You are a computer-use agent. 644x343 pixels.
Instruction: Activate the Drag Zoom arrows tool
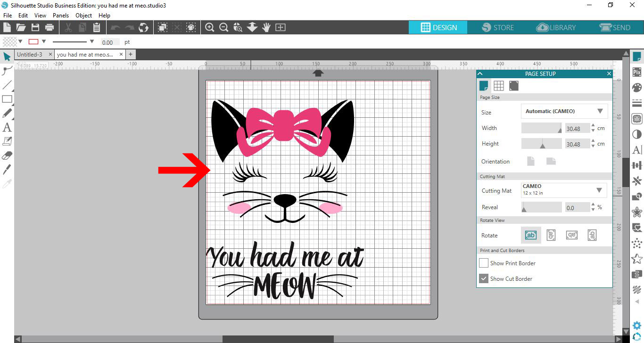(252, 27)
